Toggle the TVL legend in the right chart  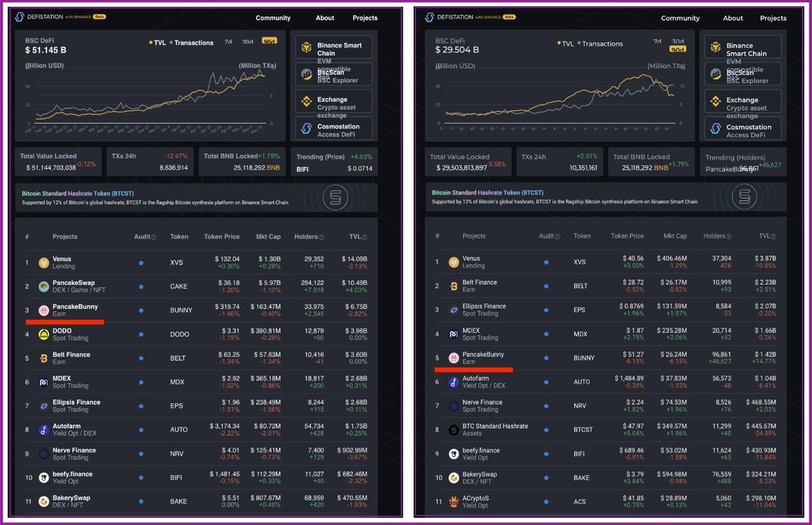565,44
